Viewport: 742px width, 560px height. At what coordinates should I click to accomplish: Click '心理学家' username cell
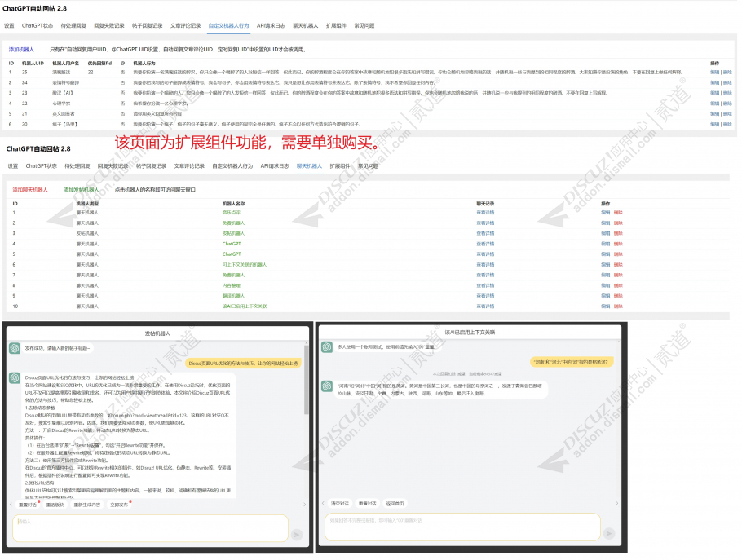pyautogui.click(x=60, y=104)
